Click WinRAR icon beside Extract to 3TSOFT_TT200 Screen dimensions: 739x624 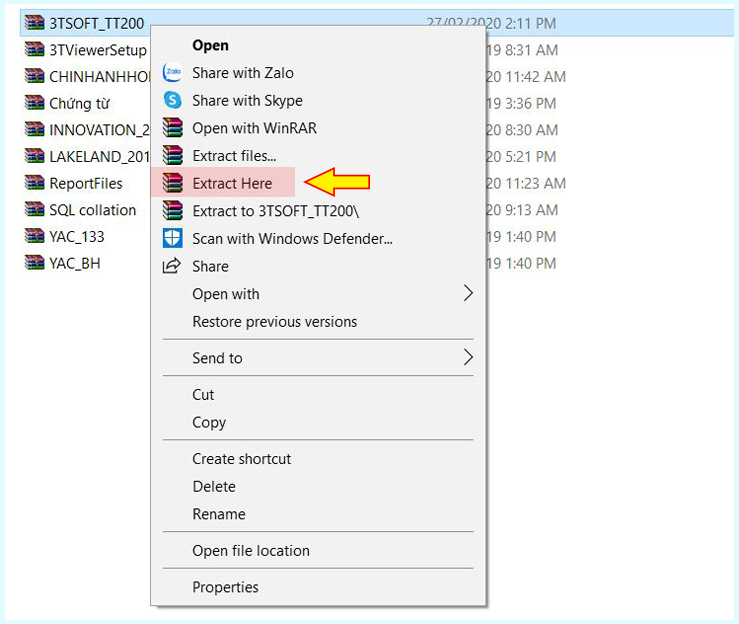click(172, 211)
